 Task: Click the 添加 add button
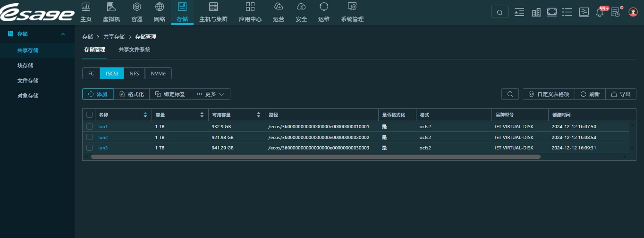coord(98,94)
